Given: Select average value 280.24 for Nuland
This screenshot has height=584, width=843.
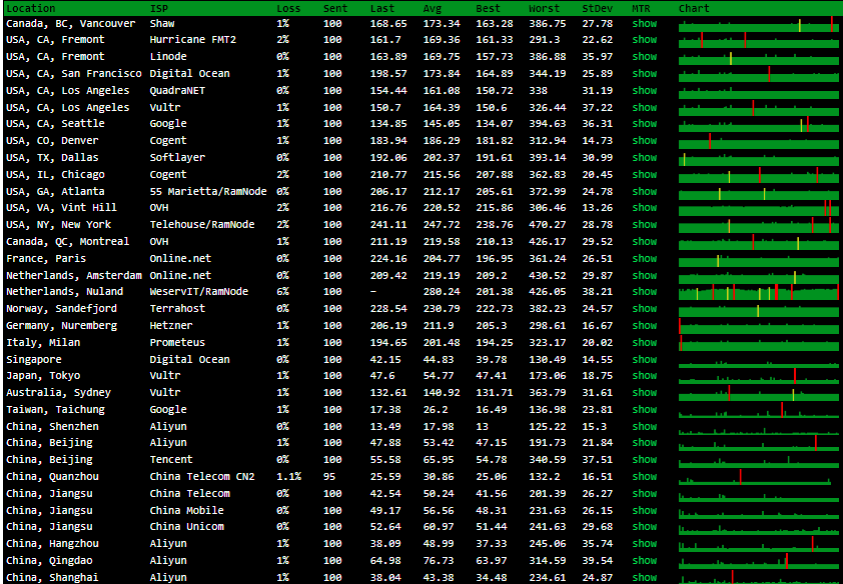Looking at the screenshot, I should click(441, 291).
